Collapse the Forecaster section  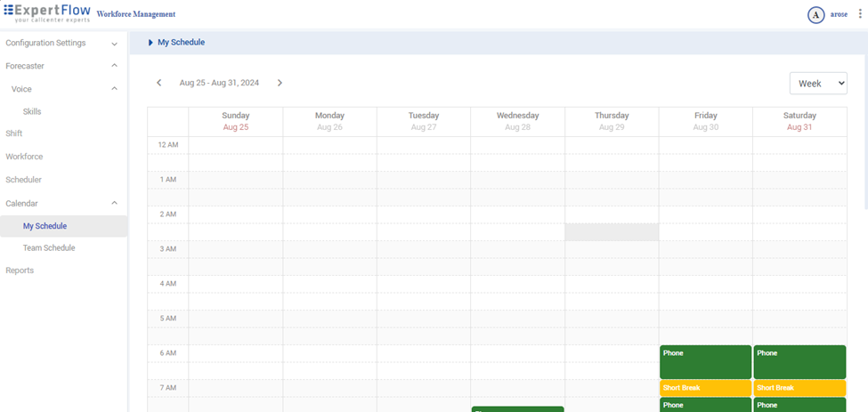[114, 66]
